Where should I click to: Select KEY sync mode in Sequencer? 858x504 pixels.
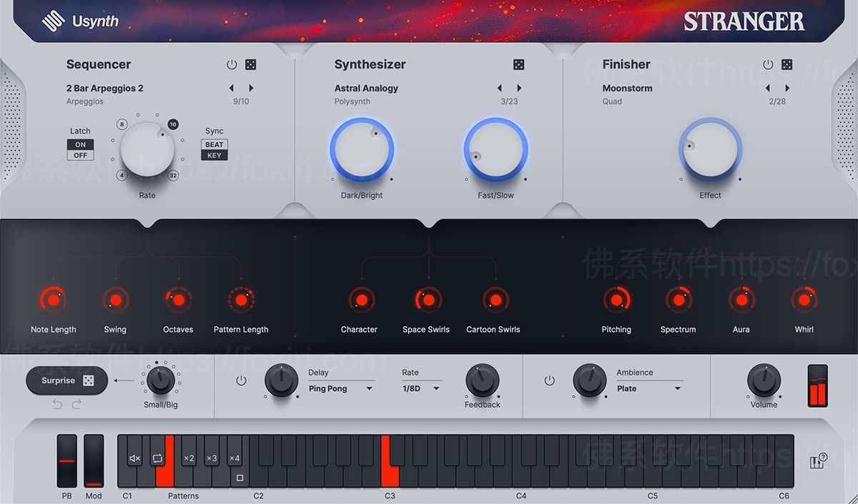(x=214, y=154)
